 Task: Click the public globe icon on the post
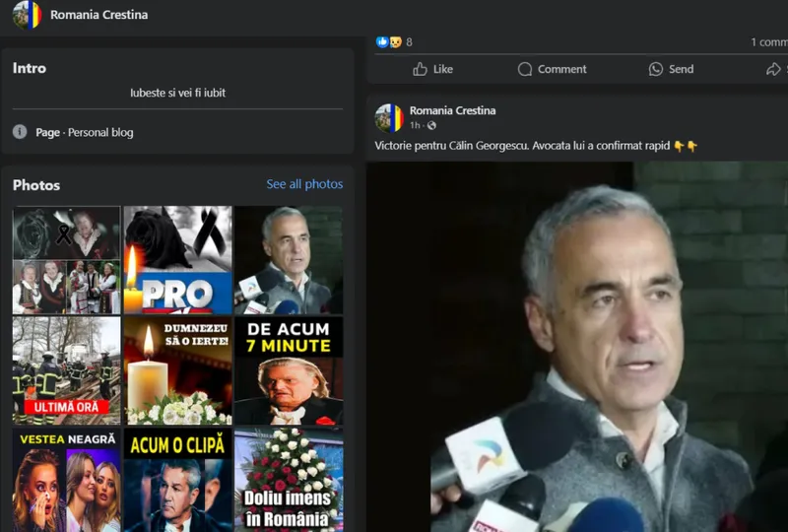[x=431, y=126]
